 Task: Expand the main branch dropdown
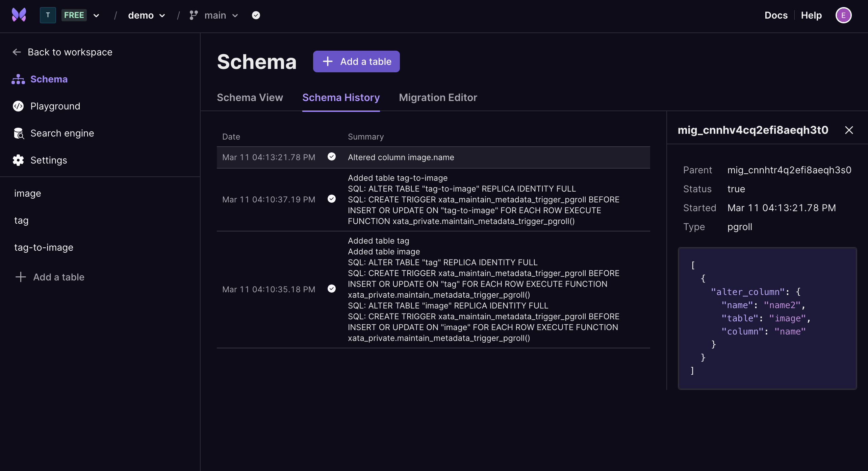(x=221, y=15)
